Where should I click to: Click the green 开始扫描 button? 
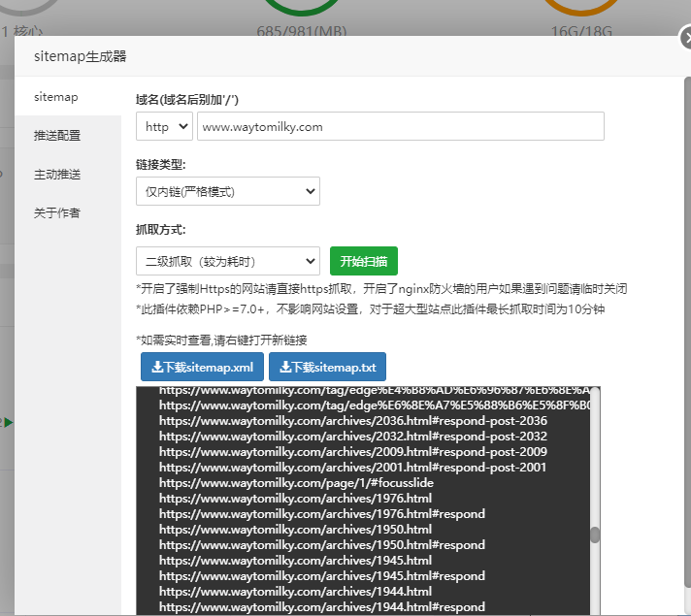point(364,261)
